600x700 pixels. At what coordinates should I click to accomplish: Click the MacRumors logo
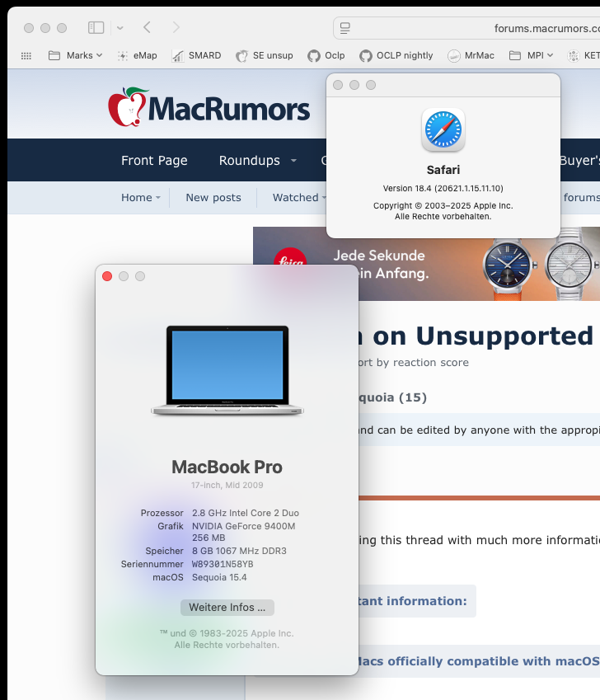coord(209,107)
